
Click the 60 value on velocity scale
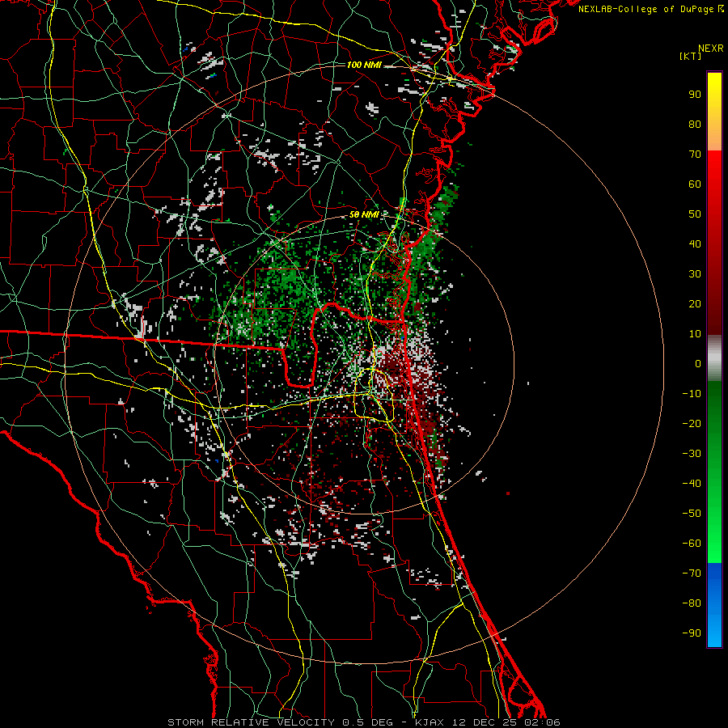[695, 184]
